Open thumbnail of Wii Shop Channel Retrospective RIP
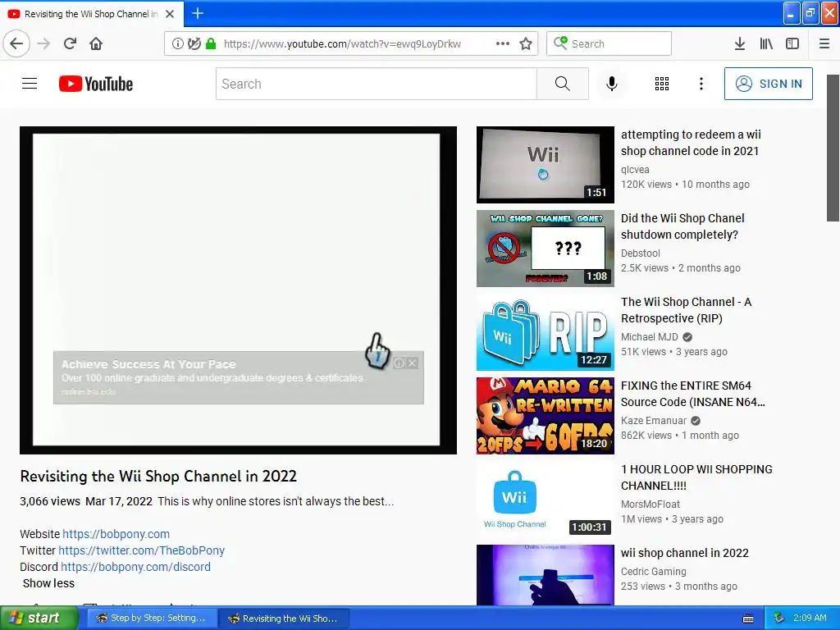 (x=546, y=332)
